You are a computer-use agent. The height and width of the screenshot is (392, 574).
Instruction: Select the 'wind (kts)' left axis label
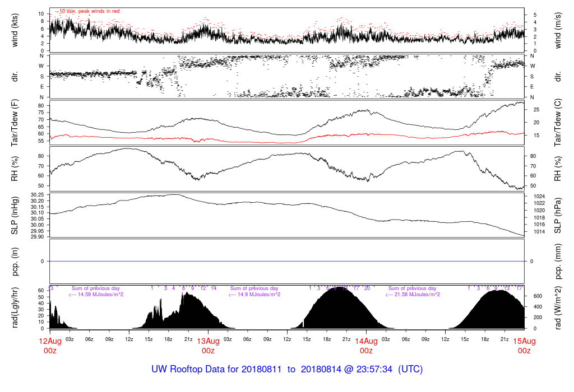(15, 30)
